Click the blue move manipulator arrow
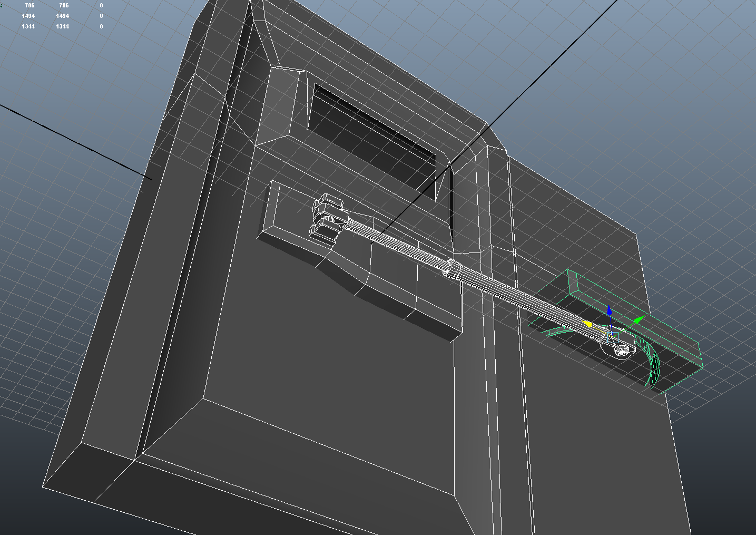 coord(610,310)
